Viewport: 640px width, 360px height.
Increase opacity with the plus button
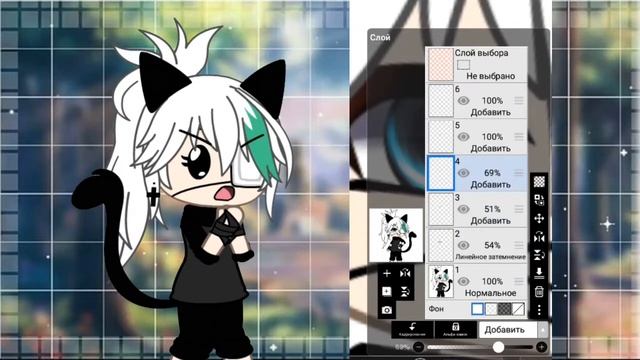click(541, 347)
